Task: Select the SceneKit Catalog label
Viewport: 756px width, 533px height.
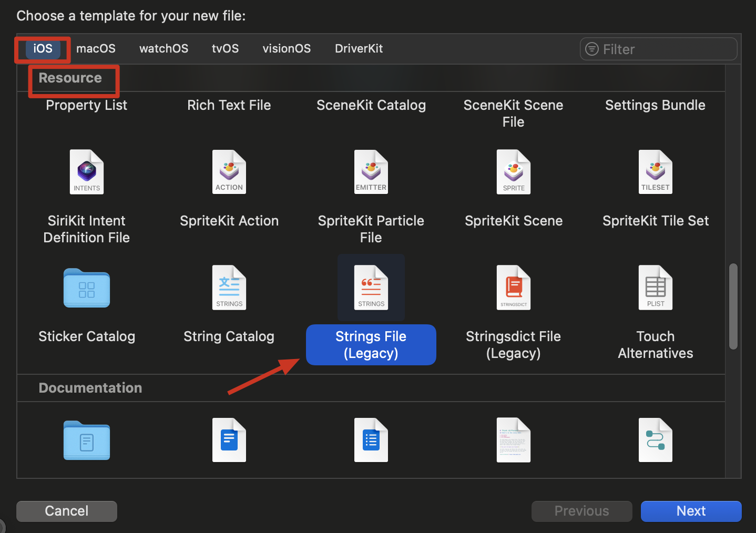Action: click(371, 105)
